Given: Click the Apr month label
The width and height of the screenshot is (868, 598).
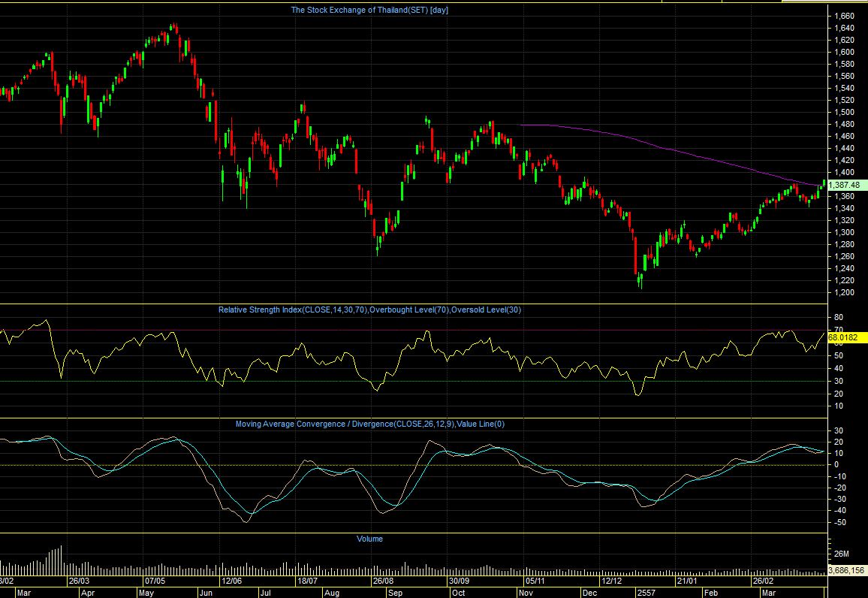Looking at the screenshot, I should click(x=87, y=593).
